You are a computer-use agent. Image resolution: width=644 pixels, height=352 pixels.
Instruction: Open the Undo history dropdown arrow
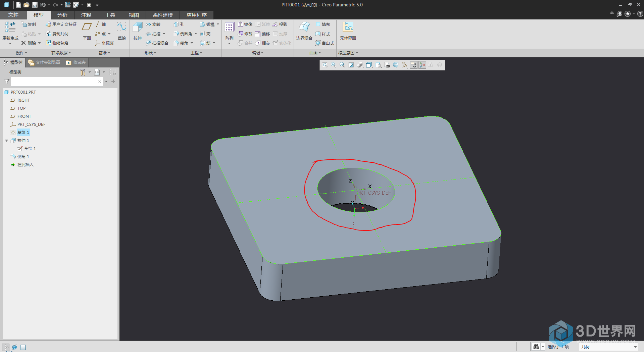tap(49, 5)
